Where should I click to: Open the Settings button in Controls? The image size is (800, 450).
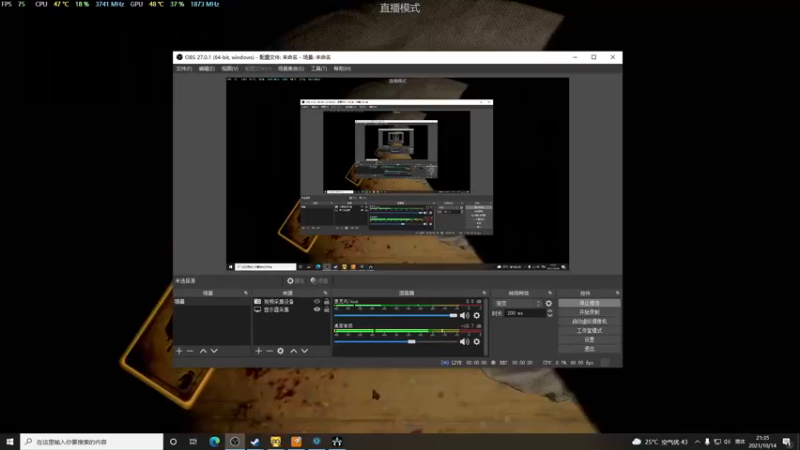tap(589, 340)
